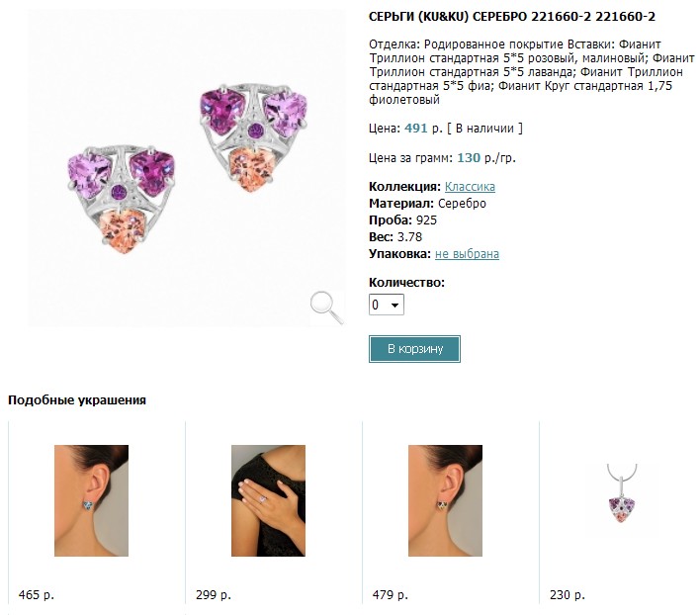Image resolution: width=700 pixels, height=615 pixels.
Task: Open the earring-on-ear photo priced 465 р.
Action: [x=91, y=500]
